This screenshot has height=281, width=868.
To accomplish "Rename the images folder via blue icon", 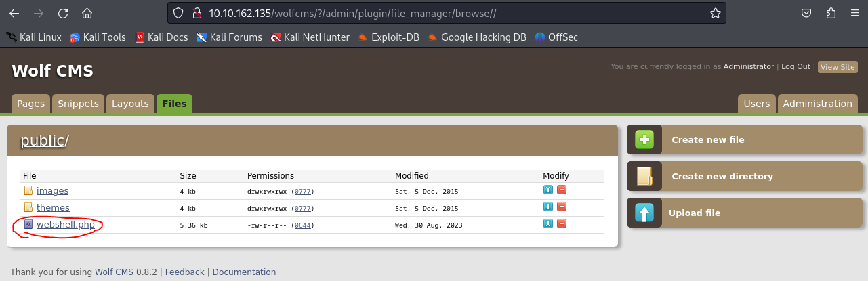I will pyautogui.click(x=548, y=190).
